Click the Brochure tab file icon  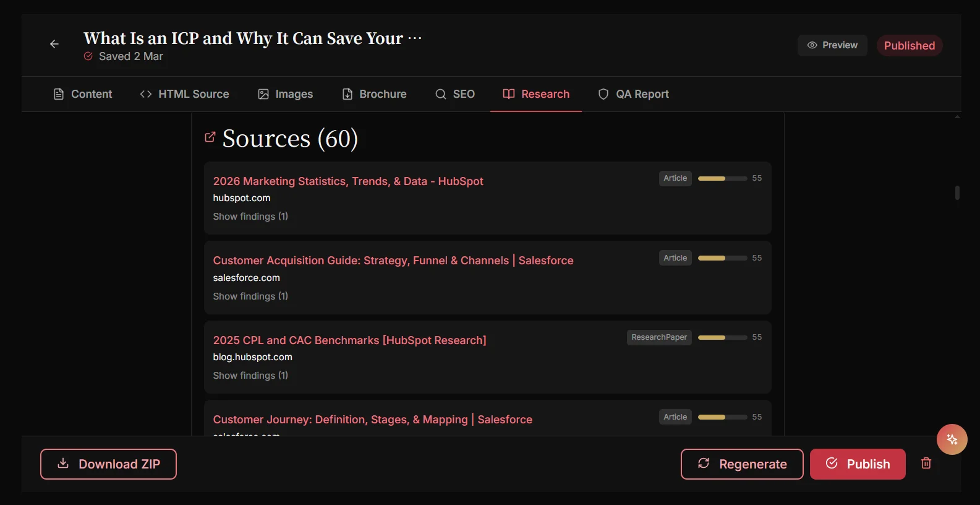tap(347, 94)
